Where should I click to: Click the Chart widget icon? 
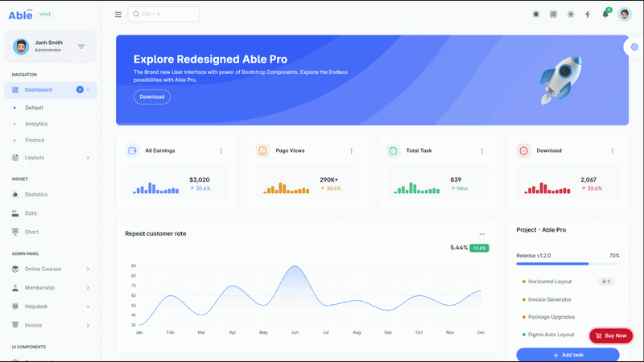(15, 232)
